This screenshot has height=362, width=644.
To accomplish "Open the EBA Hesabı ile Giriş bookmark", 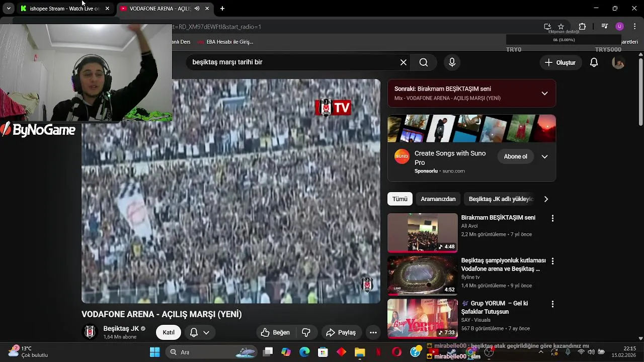I will coord(225,42).
